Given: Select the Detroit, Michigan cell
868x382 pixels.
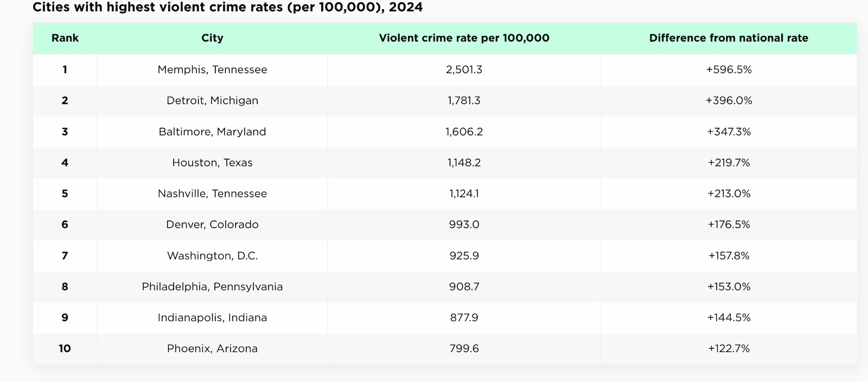Looking at the screenshot, I should [212, 100].
